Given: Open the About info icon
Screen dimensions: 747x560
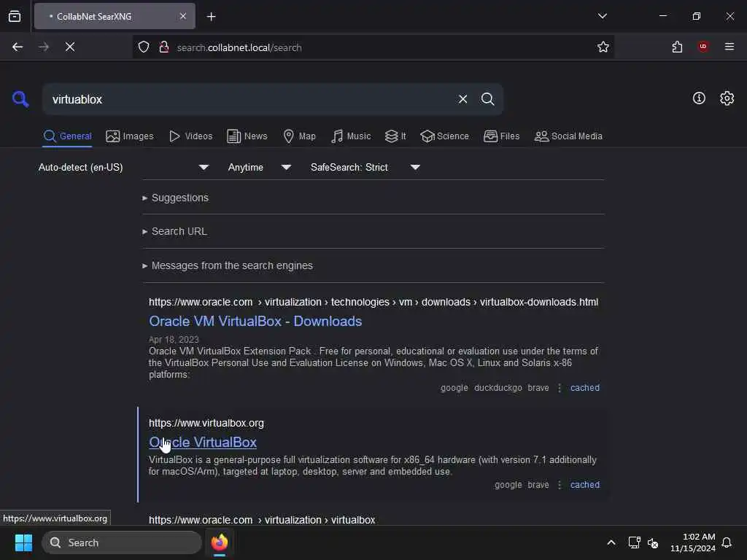Looking at the screenshot, I should pyautogui.click(x=699, y=98).
